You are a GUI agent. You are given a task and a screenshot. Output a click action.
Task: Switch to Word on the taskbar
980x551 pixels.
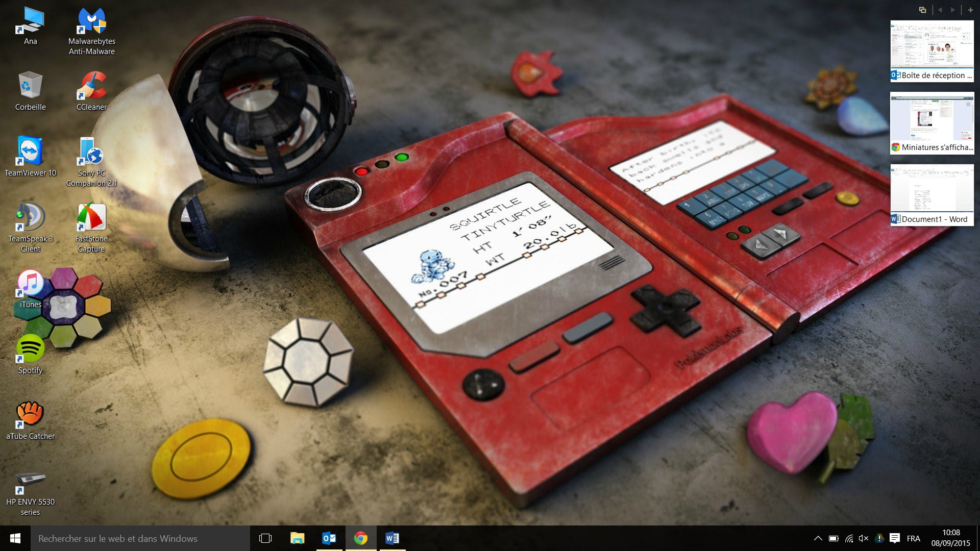click(x=392, y=538)
